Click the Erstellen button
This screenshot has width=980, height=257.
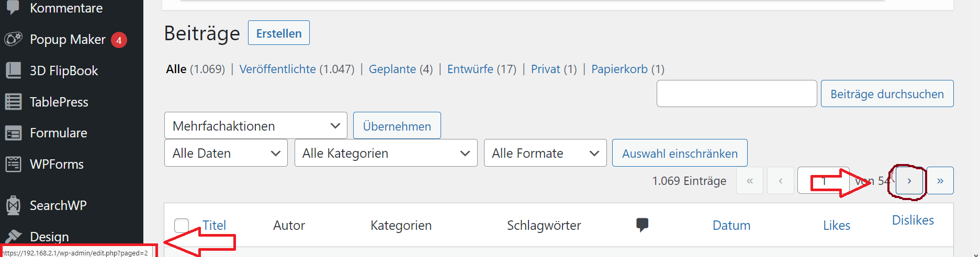279,33
